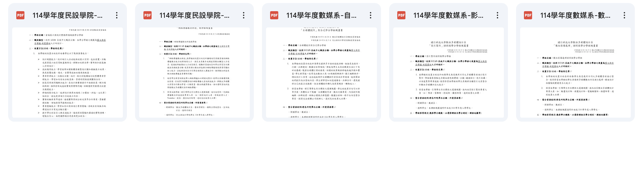Click the PDF icon of the first 民設學院 file
644x190 pixels.
click(20, 15)
